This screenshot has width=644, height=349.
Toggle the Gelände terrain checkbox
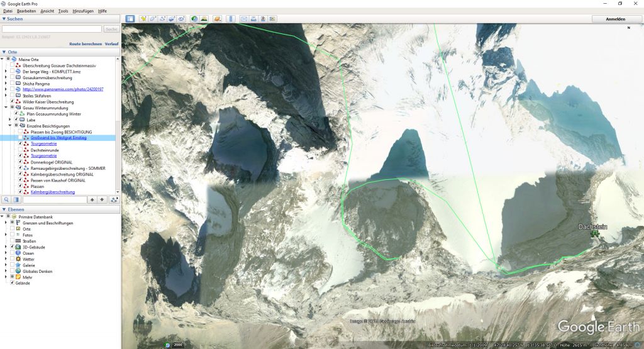tap(13, 283)
